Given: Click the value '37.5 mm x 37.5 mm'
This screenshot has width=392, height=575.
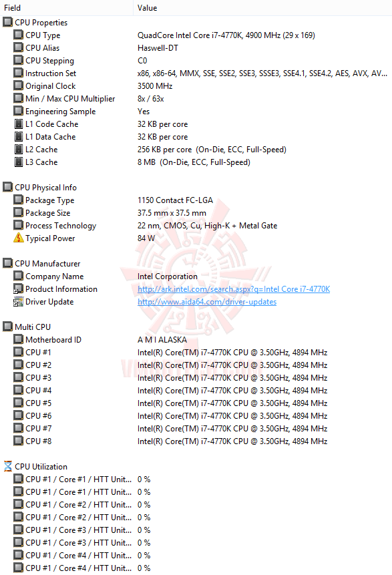Looking at the screenshot, I should 172,212.
